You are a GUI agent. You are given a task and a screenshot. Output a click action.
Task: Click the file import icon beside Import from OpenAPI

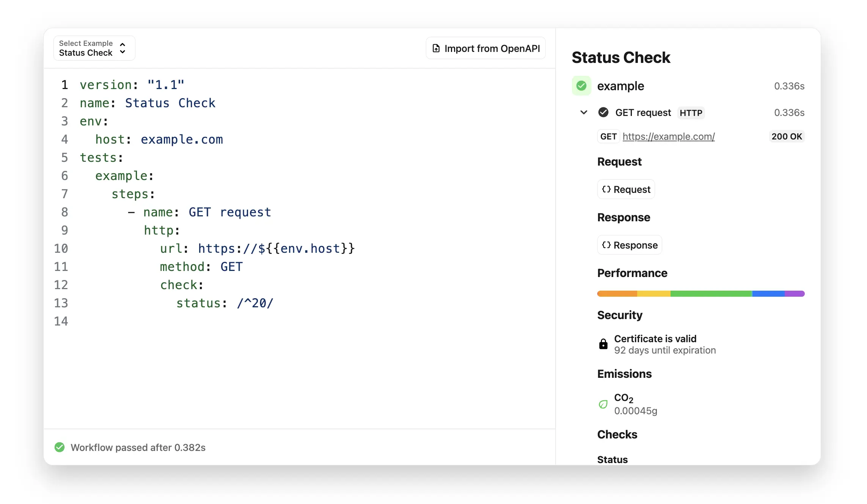pos(436,49)
